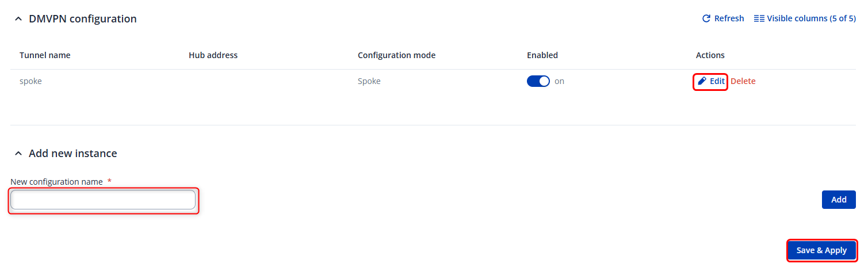Click the Enabled column header
Image resolution: width=868 pixels, height=271 pixels.
click(x=542, y=55)
